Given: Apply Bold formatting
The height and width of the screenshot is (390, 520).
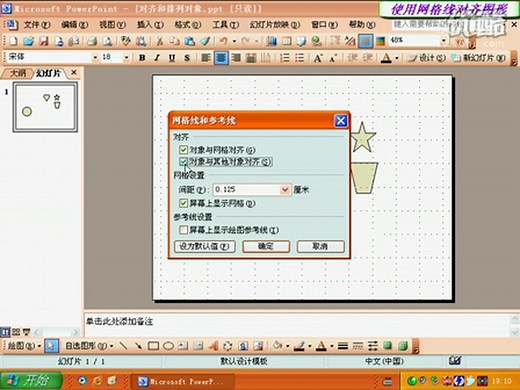Looking at the screenshot, I should pyautogui.click(x=142, y=58).
